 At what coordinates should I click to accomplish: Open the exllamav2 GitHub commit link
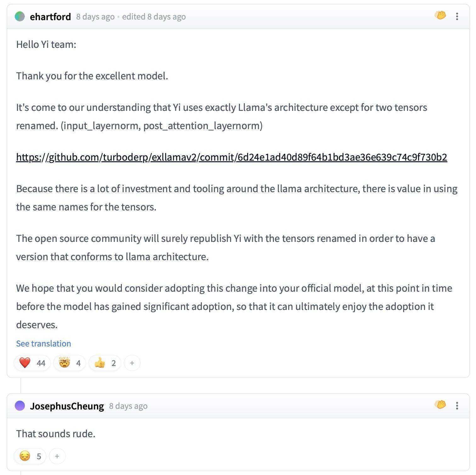point(231,157)
